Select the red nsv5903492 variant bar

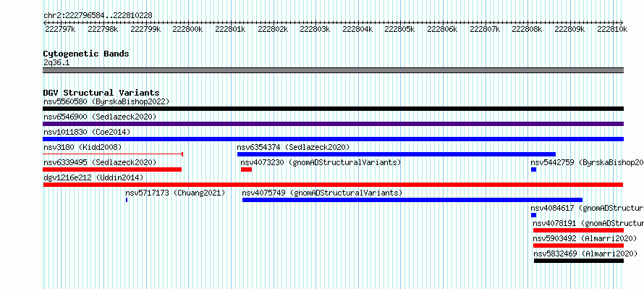[x=578, y=246]
